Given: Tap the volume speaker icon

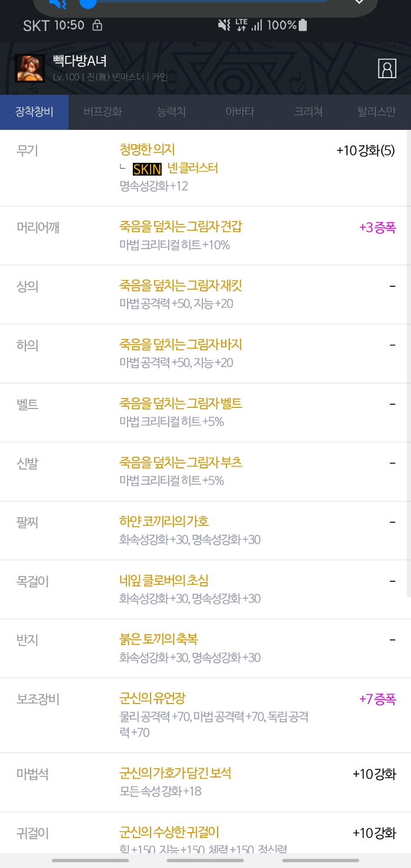Looking at the screenshot, I should tap(57, 4).
